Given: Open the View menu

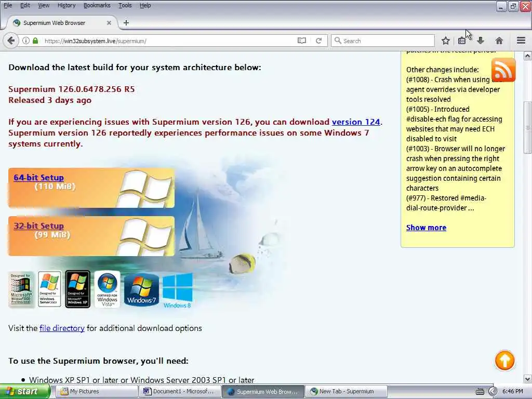Looking at the screenshot, I should click(x=44, y=5).
